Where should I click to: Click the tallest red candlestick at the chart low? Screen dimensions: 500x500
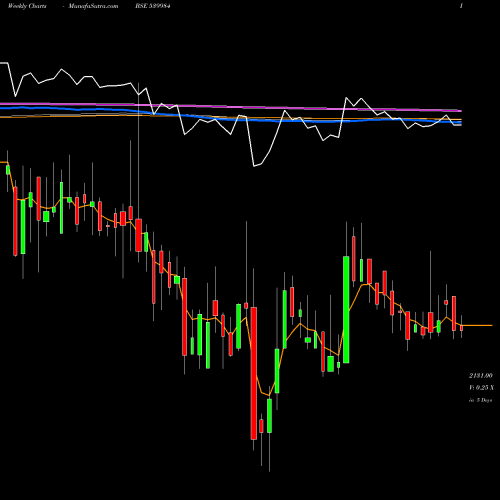(254, 373)
